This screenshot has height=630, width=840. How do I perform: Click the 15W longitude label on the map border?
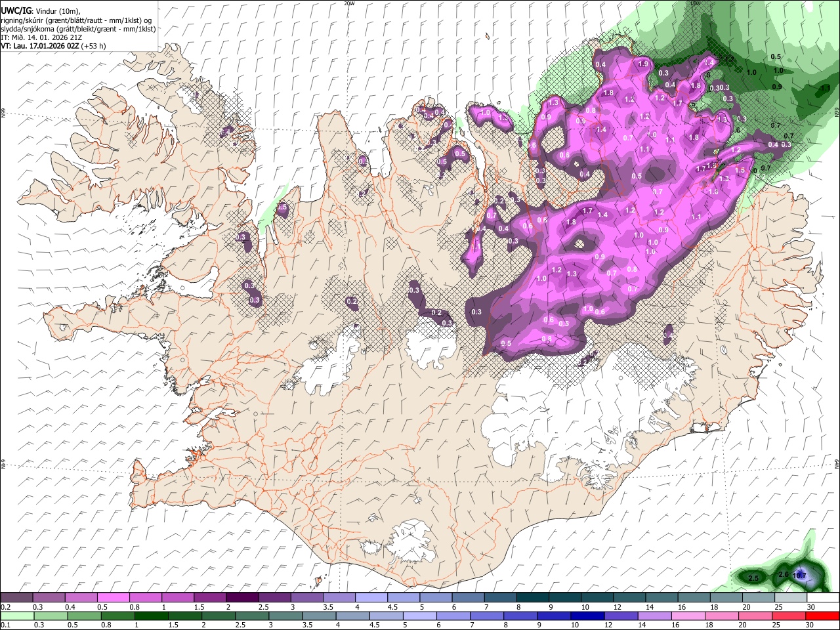696,3
